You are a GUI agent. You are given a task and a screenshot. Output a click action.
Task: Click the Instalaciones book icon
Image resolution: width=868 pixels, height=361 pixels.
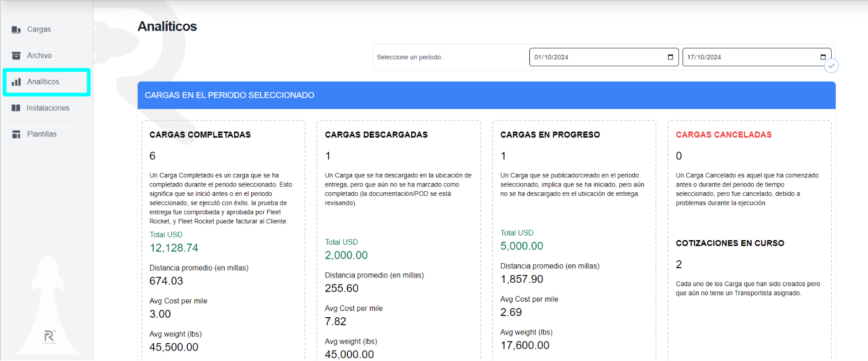(16, 108)
